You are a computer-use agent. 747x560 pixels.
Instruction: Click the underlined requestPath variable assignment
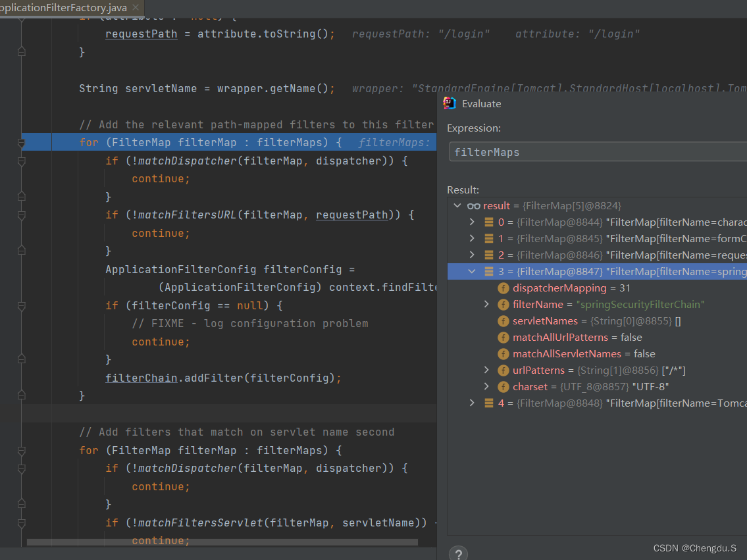[x=141, y=34]
